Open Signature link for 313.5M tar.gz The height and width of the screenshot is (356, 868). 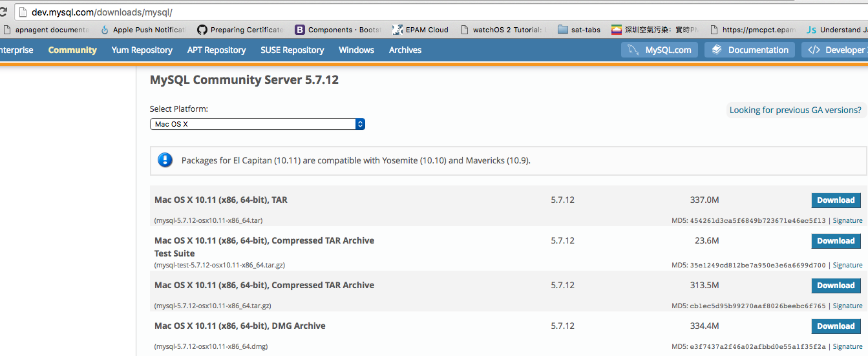point(847,306)
